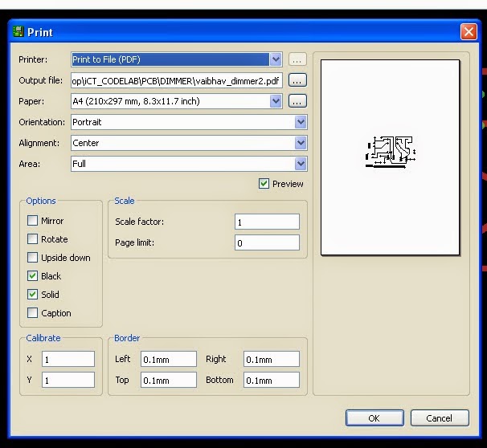487x448 pixels.
Task: Expand the Alignment dropdown set to Center
Action: (301, 143)
